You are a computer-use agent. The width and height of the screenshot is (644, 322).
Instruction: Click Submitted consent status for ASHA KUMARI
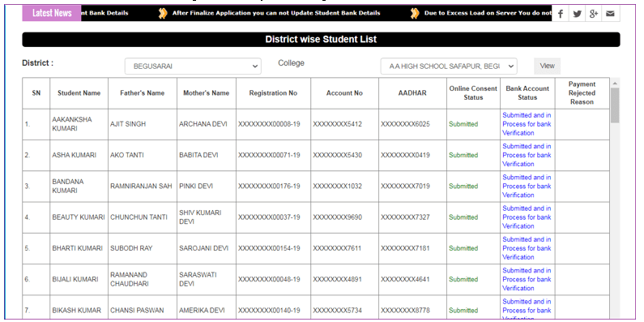463,155
